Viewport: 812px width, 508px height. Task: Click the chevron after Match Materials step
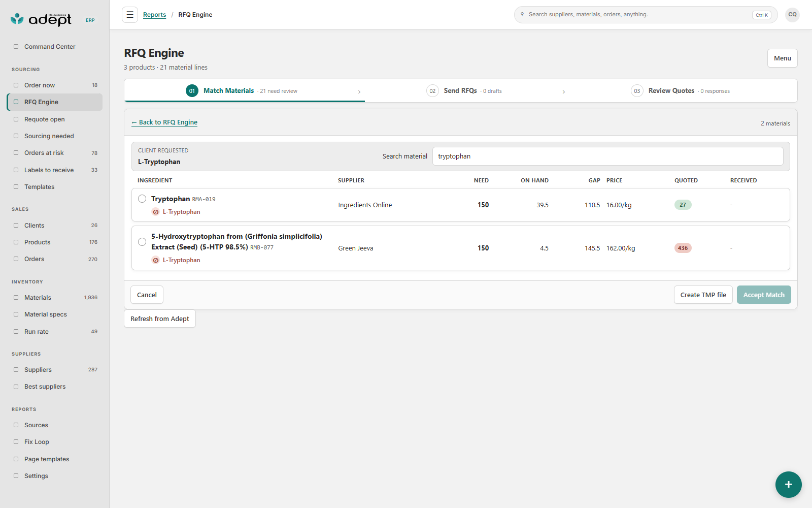(x=359, y=92)
